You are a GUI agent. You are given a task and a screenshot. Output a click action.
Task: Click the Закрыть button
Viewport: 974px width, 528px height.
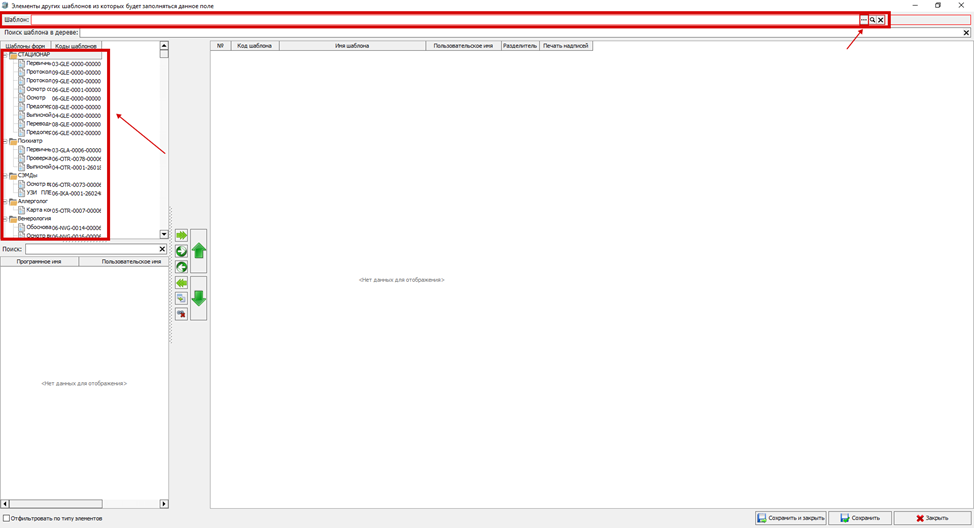[x=931, y=518]
